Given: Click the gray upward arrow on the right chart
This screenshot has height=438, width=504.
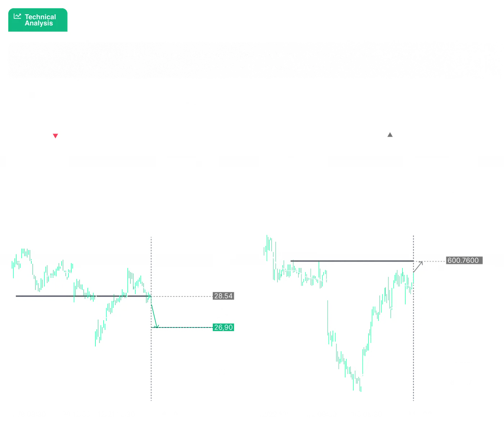Looking at the screenshot, I should 418,267.
